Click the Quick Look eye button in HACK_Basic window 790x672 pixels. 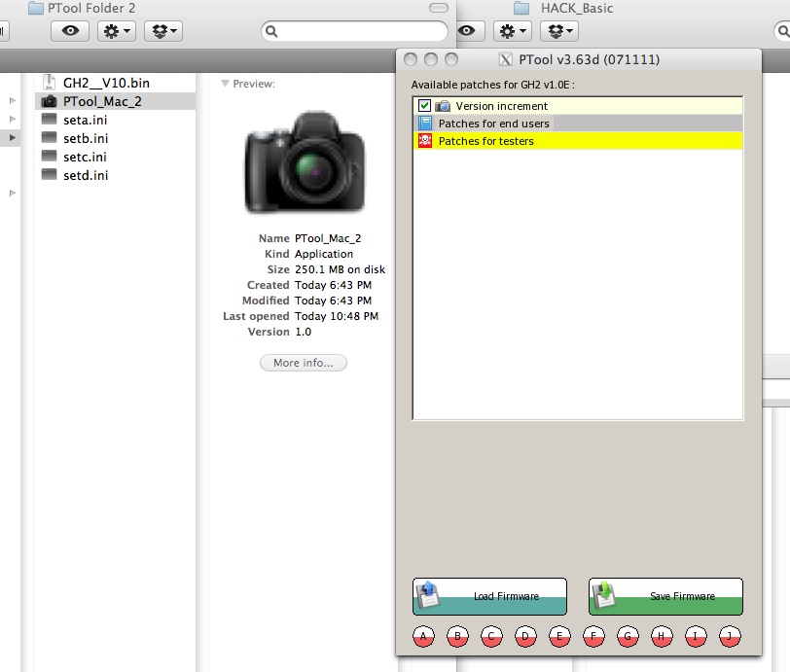469,31
